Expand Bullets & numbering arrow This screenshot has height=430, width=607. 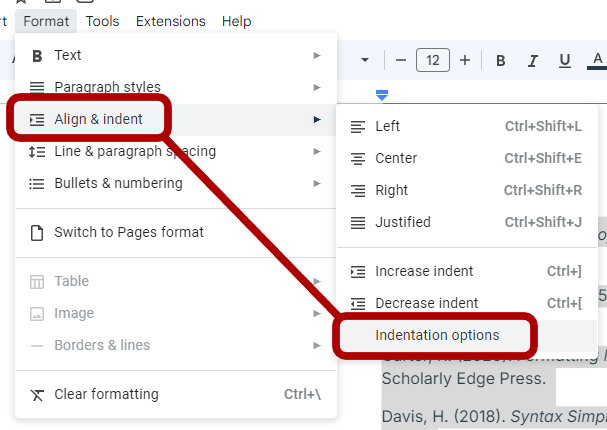click(x=317, y=183)
